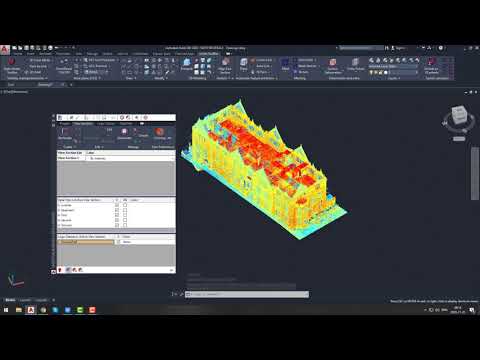Screen dimensions: 480x360
Task: Click the red icon in palette bottom-left corner
Action: [60, 270]
